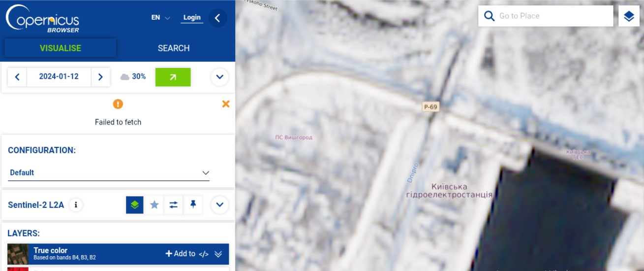The height and width of the screenshot is (271, 644).
Task: Click the green find latest date arrow button
Action: point(173,77)
